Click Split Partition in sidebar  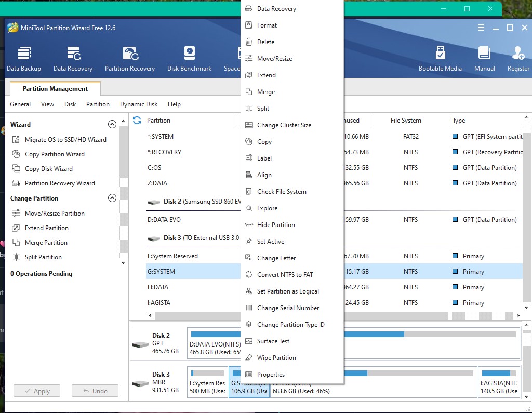37,257
